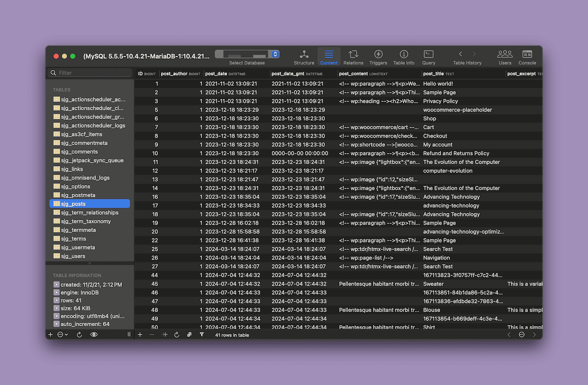Screen dimensions: 588x385
Task: Select the 'Hello world!' title cell
Action: click(x=464, y=84)
